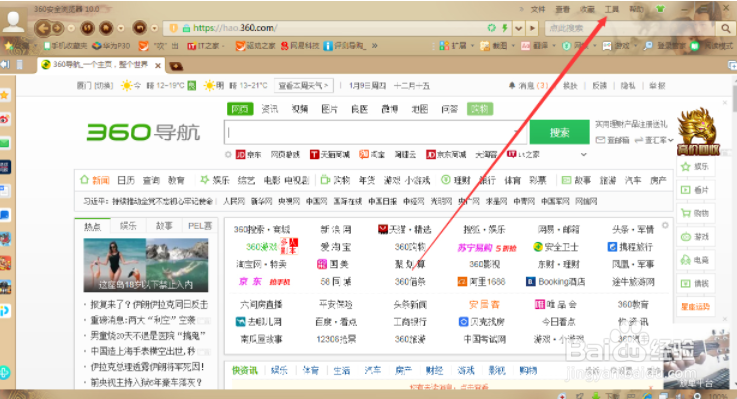Click the 翻译 translate toolbar button
Image resolution: width=737 pixels, height=399 pixels.
tap(535, 46)
